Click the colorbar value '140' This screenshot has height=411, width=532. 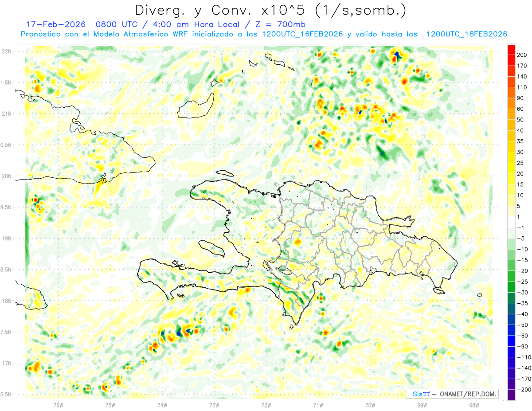pos(522,77)
